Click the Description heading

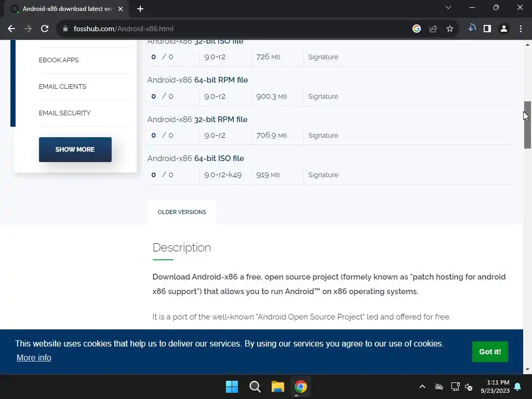pos(181,248)
